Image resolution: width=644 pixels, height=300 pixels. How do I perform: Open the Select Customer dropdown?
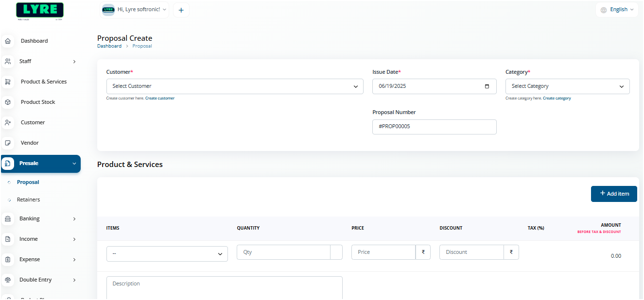click(x=235, y=86)
